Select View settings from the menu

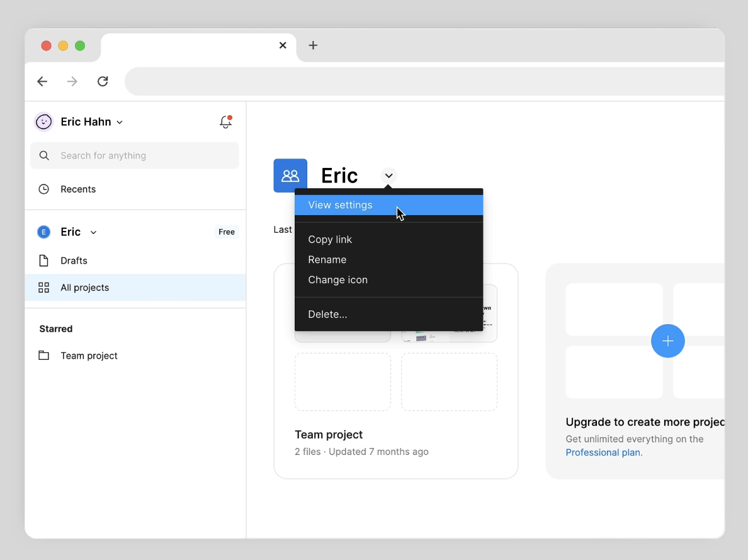pyautogui.click(x=340, y=205)
